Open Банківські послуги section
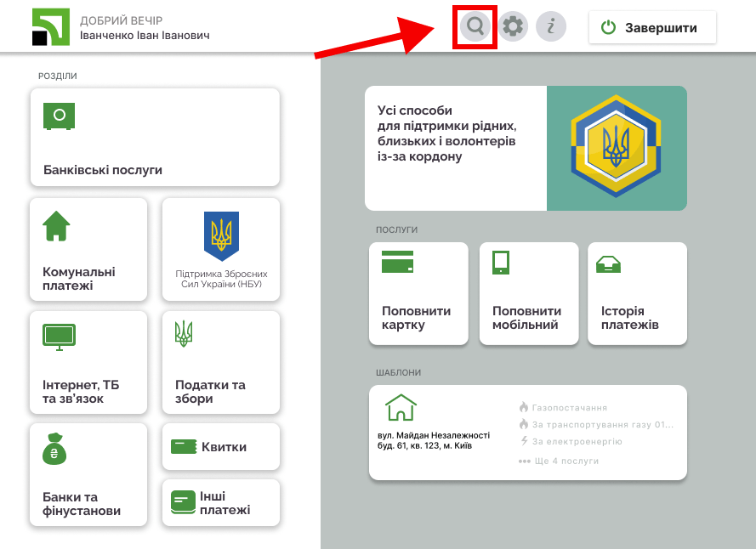Viewport: 756px width, 549px height. pos(155,137)
